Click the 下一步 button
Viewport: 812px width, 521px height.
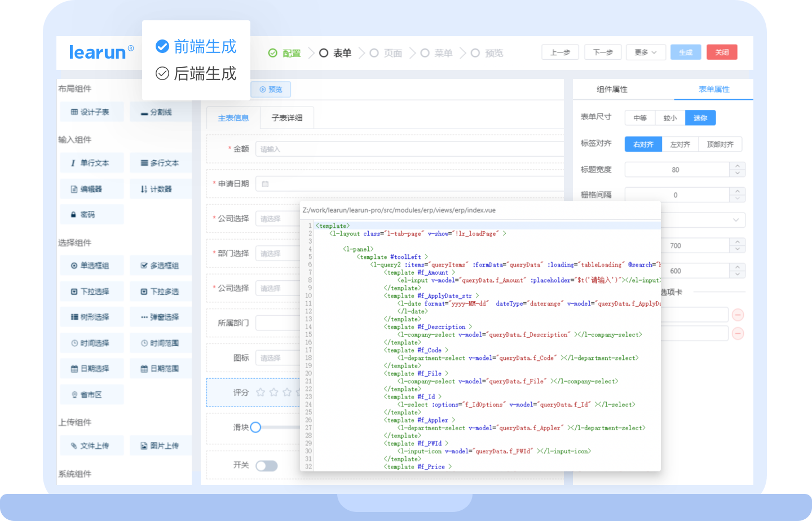coord(603,52)
